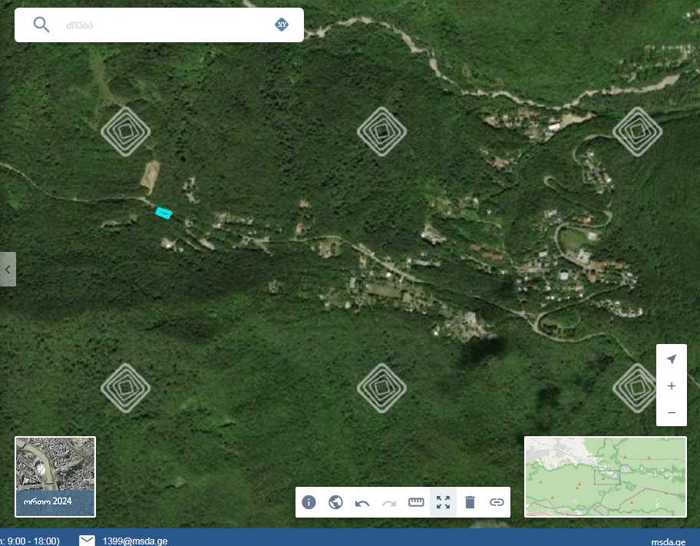Image resolution: width=700 pixels, height=546 pixels.
Task: Select the ruler measurement tool
Action: pyautogui.click(x=417, y=502)
